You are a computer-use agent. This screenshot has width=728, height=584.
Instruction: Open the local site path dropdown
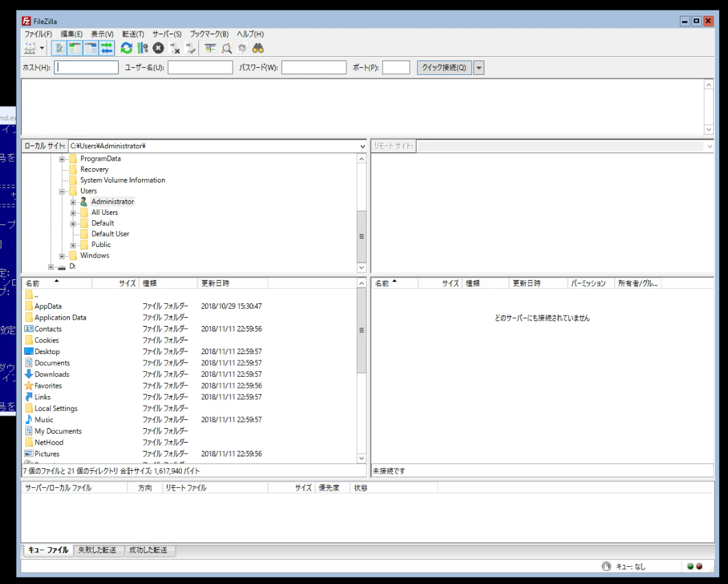(362, 146)
